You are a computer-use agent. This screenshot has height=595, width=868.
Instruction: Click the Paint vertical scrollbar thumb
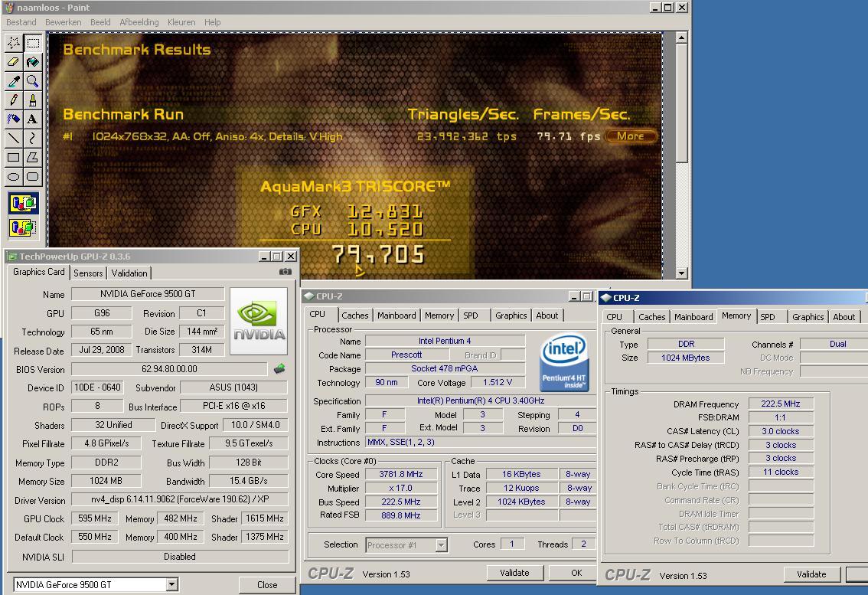[681, 104]
